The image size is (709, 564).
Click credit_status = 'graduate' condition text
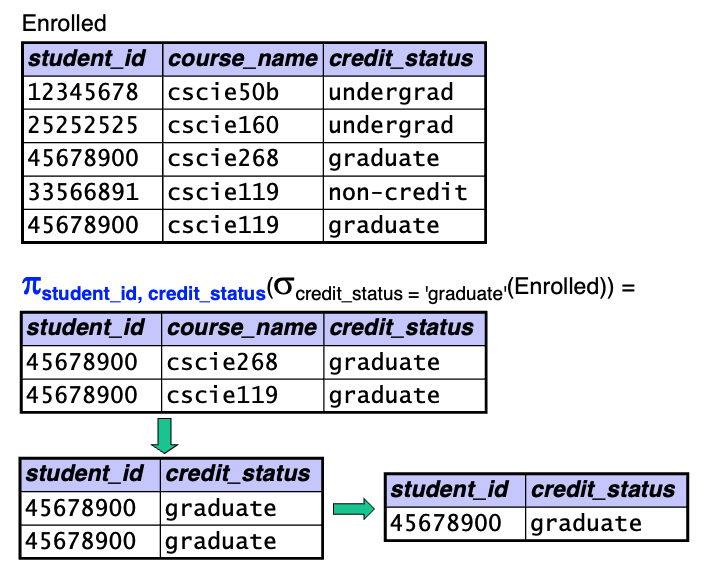400,294
